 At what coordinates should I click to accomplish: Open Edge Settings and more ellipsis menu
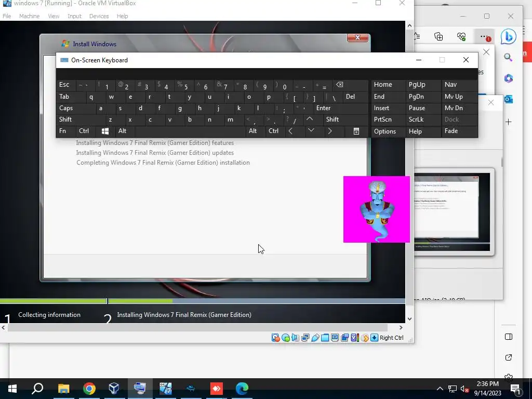click(x=484, y=37)
